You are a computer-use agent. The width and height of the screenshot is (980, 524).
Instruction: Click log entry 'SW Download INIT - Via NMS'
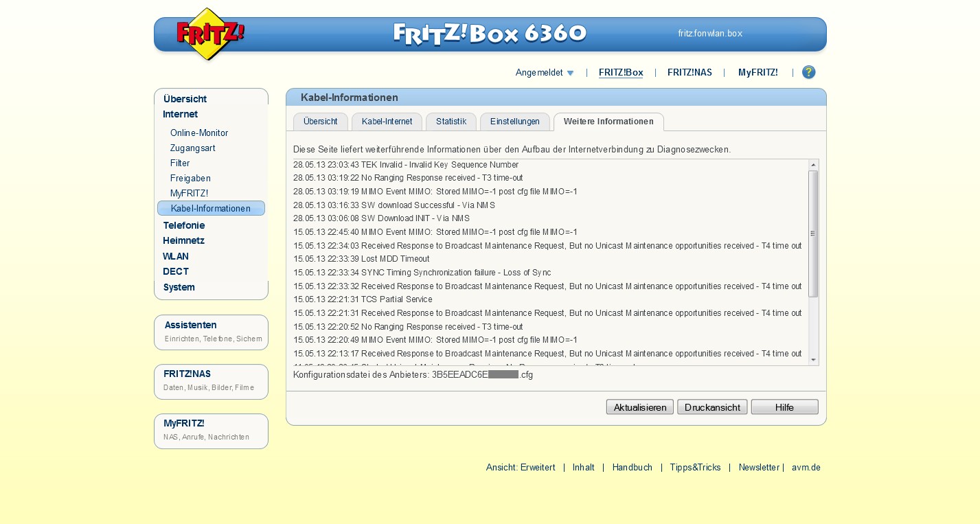[x=381, y=218]
